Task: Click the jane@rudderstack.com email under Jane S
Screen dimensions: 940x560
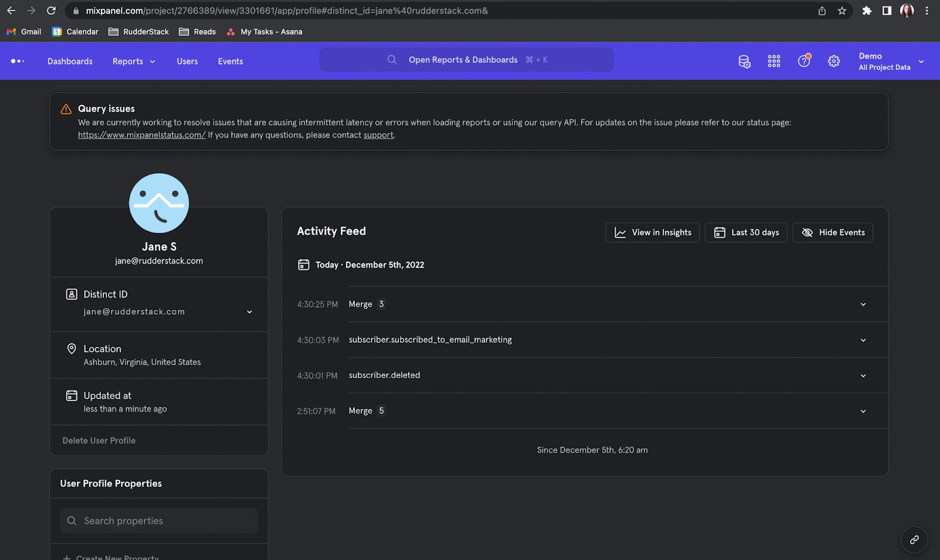Action: 159,261
